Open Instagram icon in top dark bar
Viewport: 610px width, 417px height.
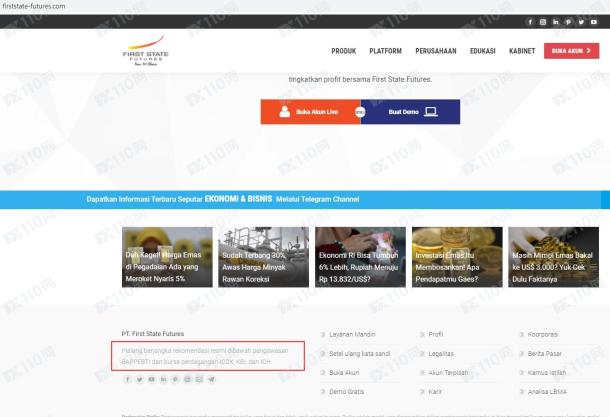tap(543, 22)
